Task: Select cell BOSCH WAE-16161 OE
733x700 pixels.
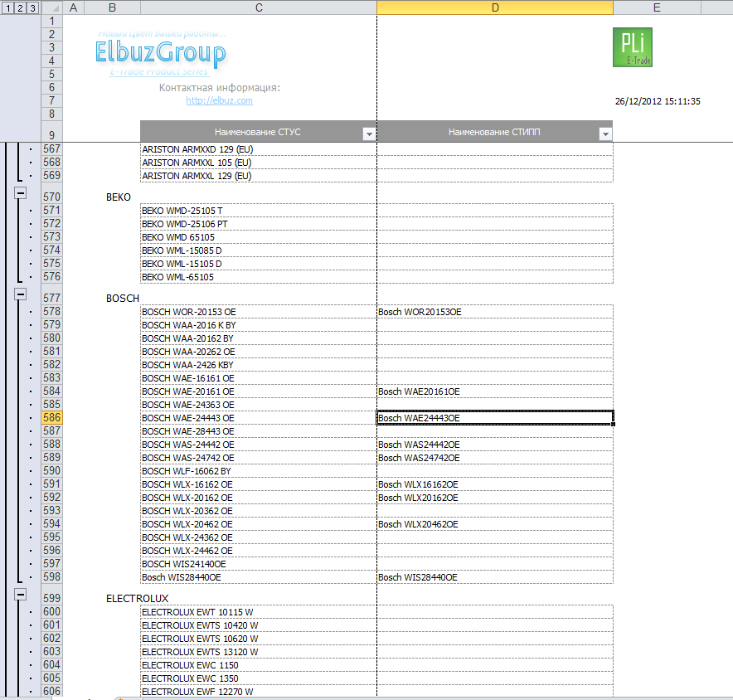Action: tap(259, 378)
